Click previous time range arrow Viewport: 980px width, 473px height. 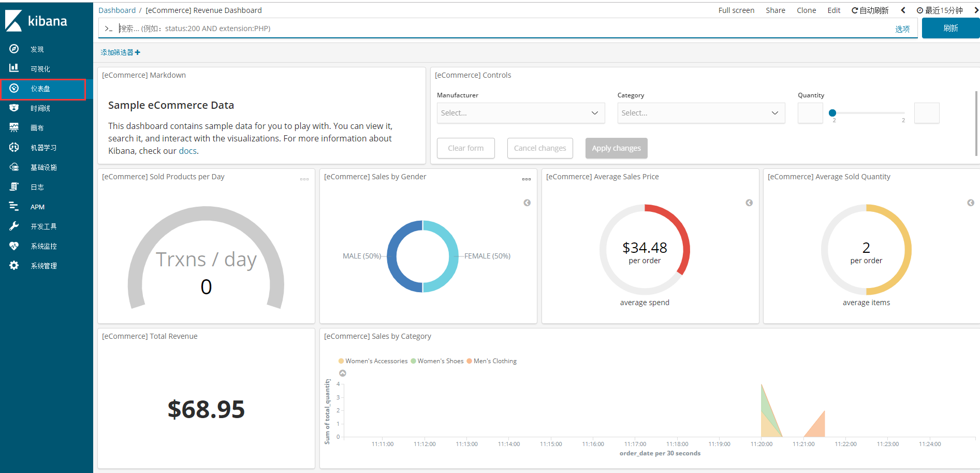903,10
